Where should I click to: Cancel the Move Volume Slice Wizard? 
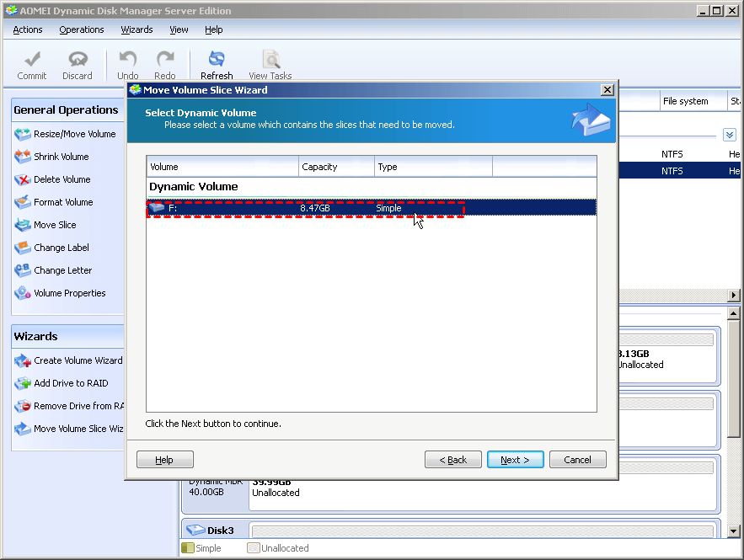[577, 460]
